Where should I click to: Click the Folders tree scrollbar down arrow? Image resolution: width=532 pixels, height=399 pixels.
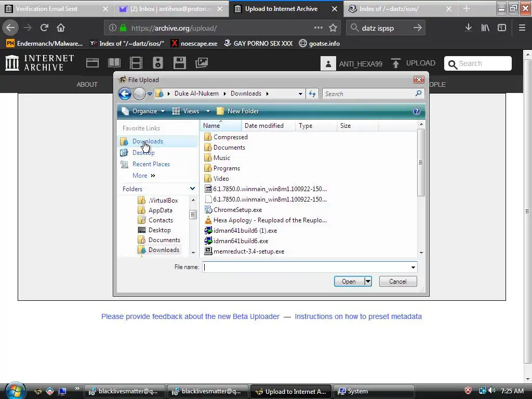193,253
